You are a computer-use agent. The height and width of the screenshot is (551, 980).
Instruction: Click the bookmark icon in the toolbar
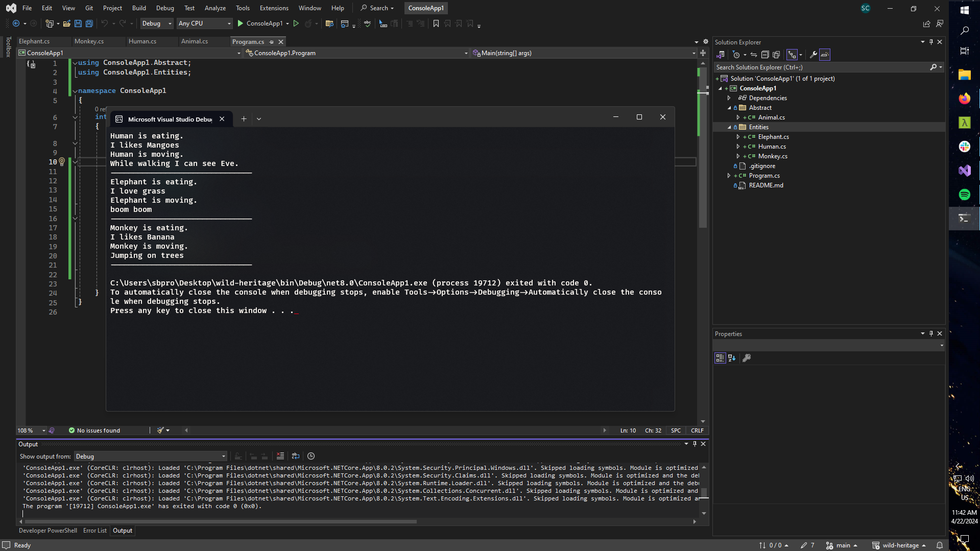(x=436, y=23)
